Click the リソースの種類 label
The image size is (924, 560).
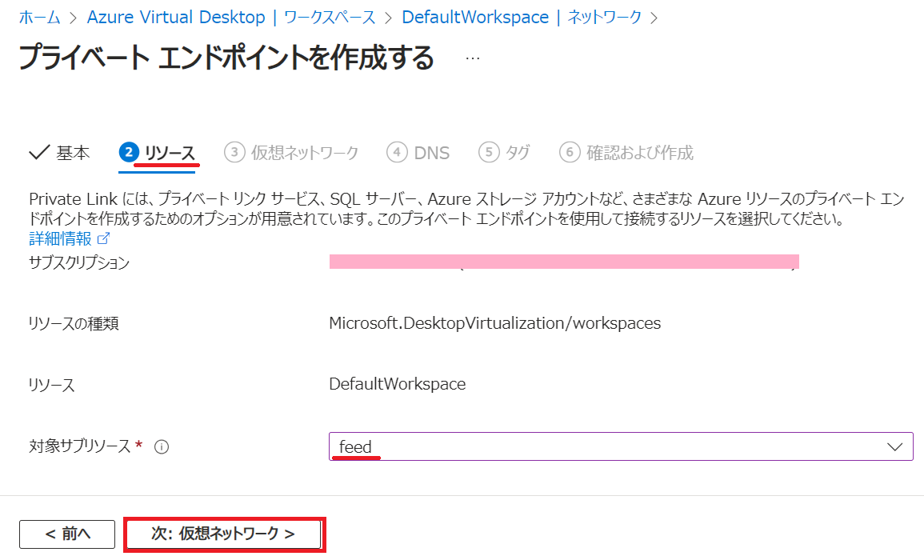pyautogui.click(x=74, y=324)
